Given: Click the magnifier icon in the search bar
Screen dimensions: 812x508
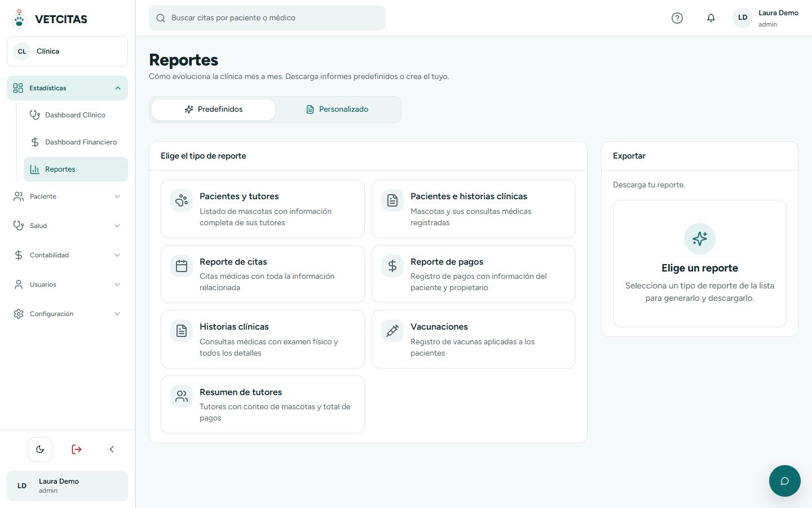Looking at the screenshot, I should point(161,18).
